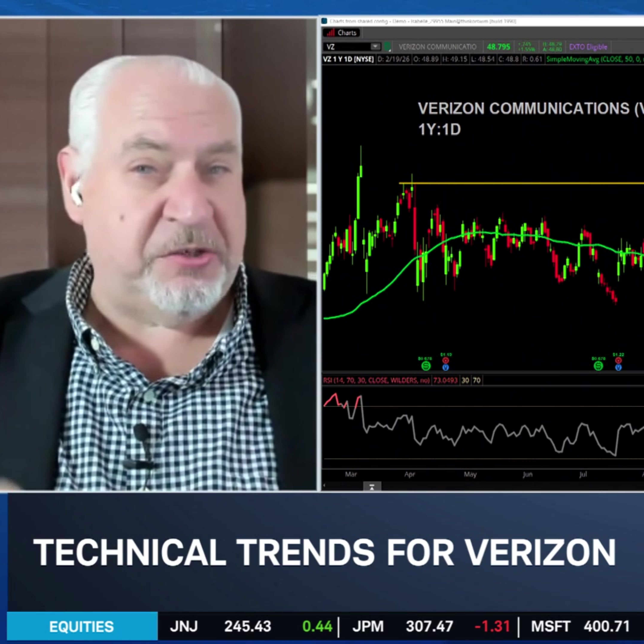
Task: Click the blue conference call icon under $1.22
Action: (x=618, y=367)
